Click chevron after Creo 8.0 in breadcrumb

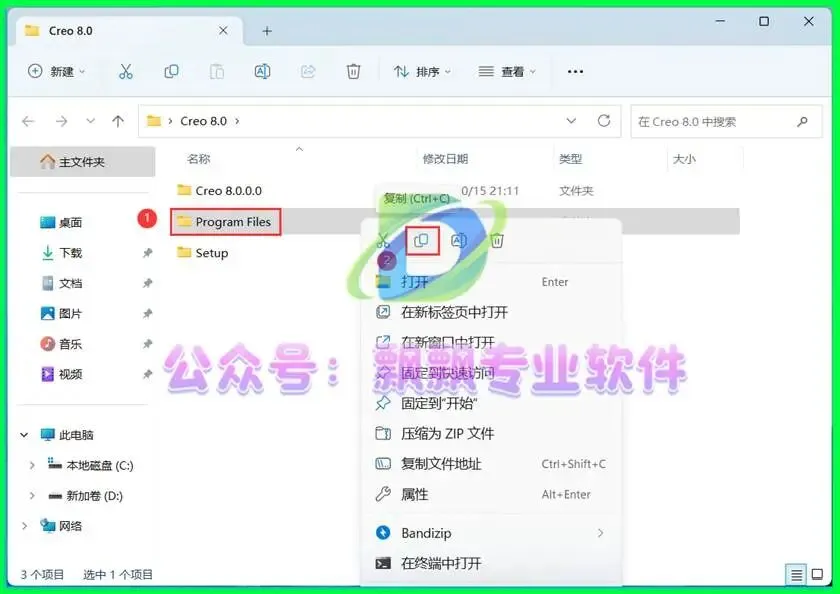237,121
